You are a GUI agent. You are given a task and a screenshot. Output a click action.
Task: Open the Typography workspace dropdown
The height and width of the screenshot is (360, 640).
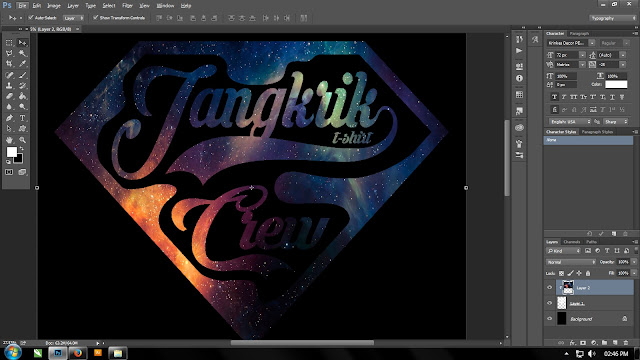point(612,18)
